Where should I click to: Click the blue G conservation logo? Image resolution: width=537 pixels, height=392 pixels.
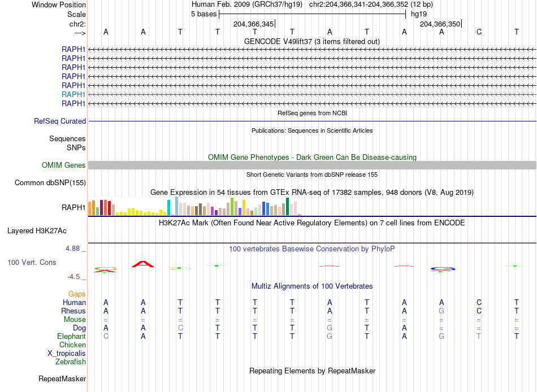click(x=443, y=269)
